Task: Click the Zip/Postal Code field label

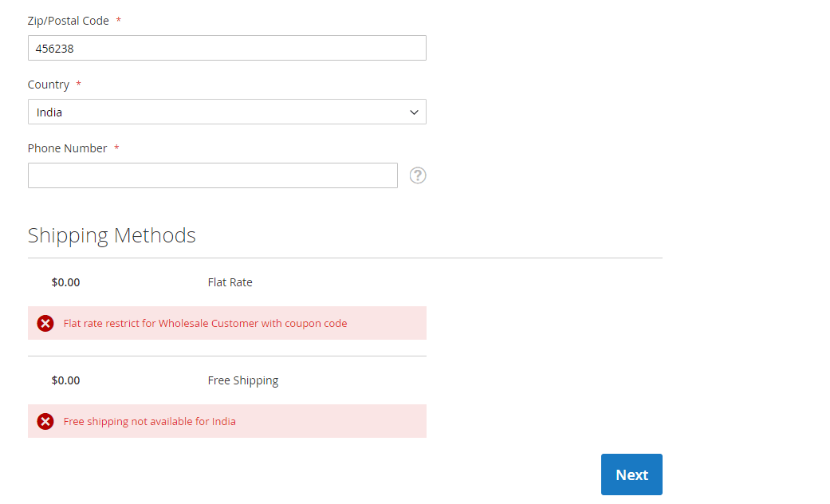Action: coord(68,21)
